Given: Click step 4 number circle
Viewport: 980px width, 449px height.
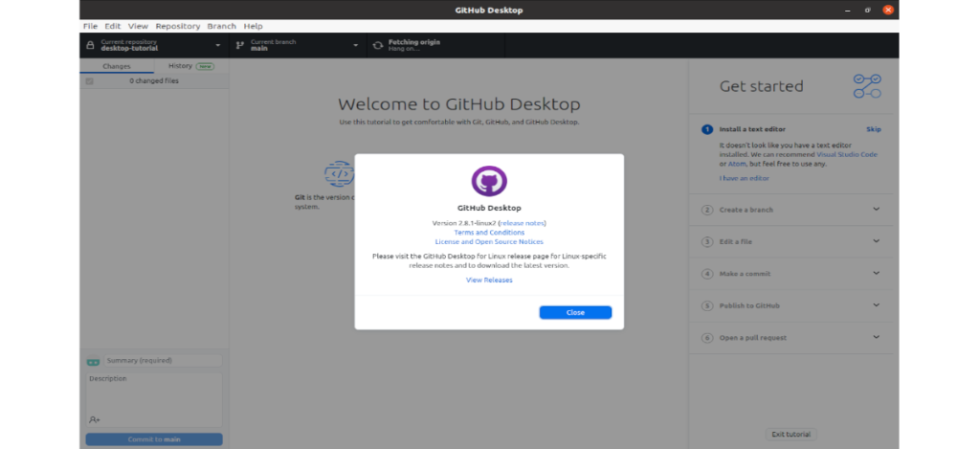Looking at the screenshot, I should tap(707, 274).
